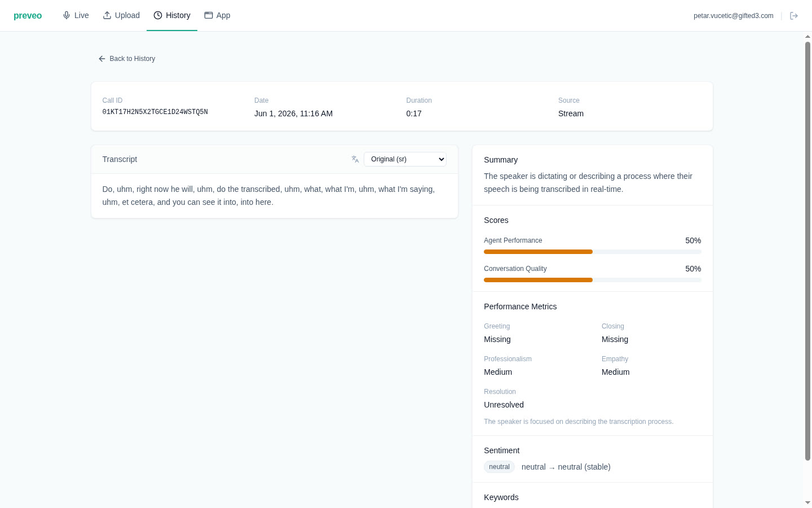This screenshot has height=508, width=812.
Task: Click the page vertical scrollbar thumb
Action: point(807,251)
